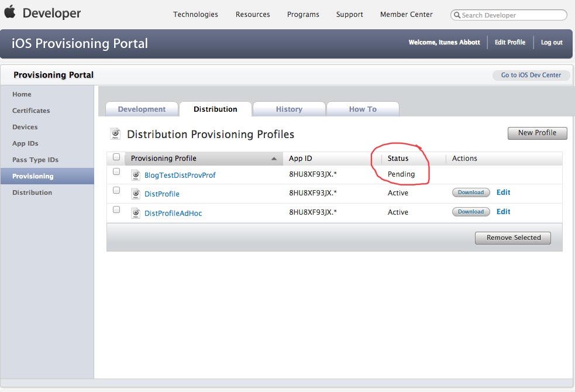Open the How To tab
Image resolution: width=575 pixels, height=392 pixels.
(363, 109)
